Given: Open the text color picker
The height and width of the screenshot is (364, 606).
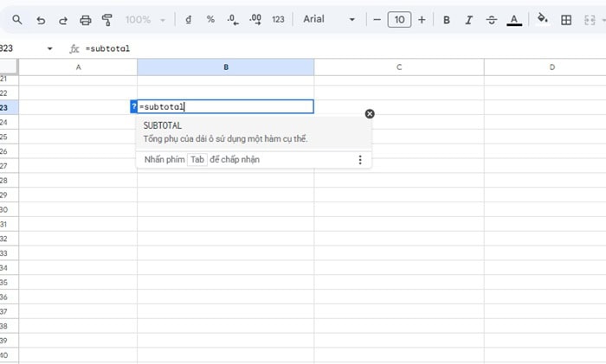Looking at the screenshot, I should 514,20.
